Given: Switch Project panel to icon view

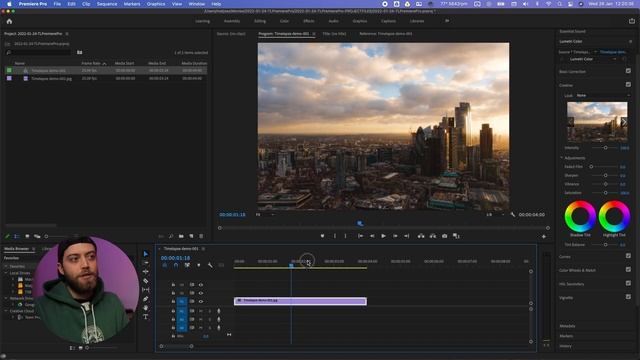Looking at the screenshot, I should click(27, 236).
